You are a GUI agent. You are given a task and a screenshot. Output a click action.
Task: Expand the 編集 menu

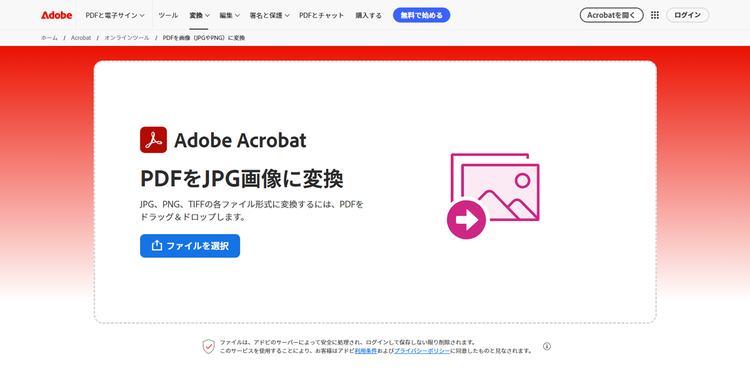(x=230, y=15)
